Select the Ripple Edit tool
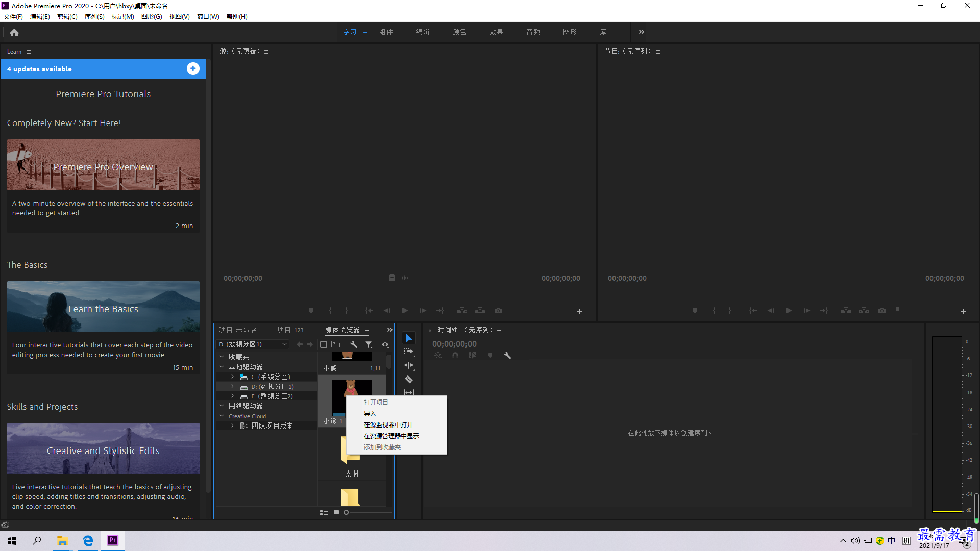Image resolution: width=980 pixels, height=551 pixels. point(409,365)
